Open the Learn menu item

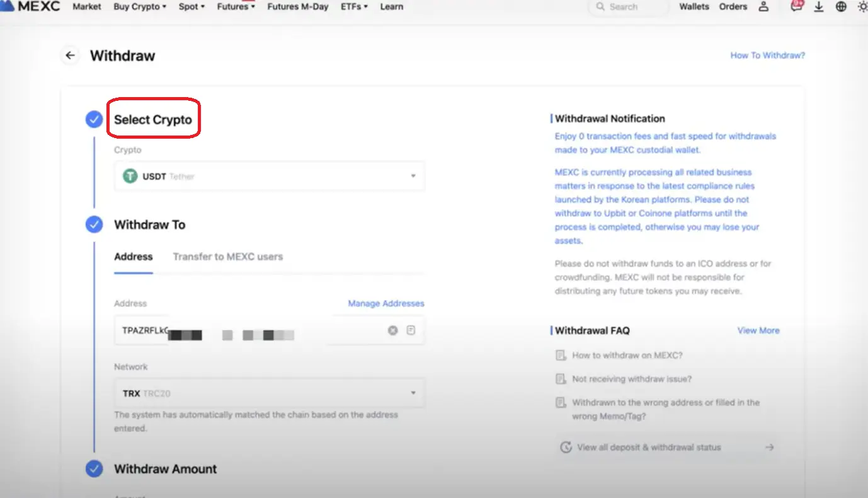point(391,7)
